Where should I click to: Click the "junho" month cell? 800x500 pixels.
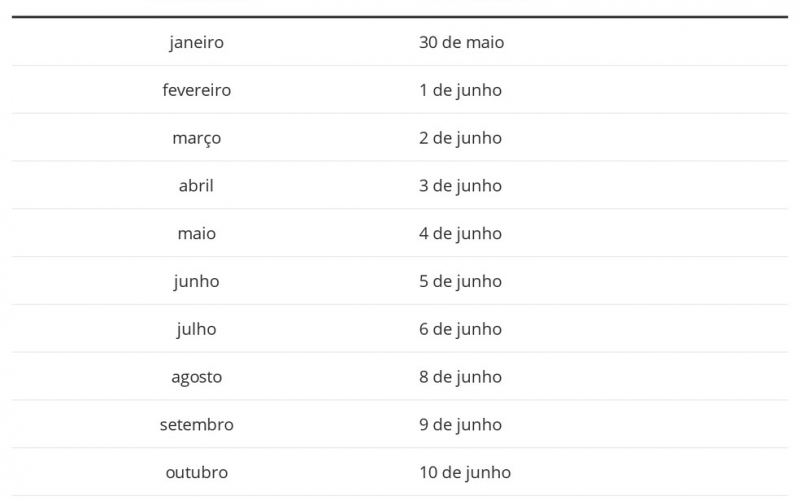[x=196, y=281]
